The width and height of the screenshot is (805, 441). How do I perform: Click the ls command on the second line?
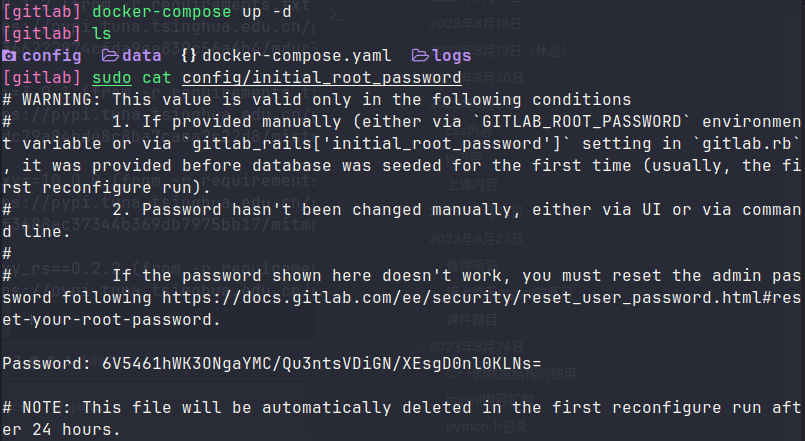[101, 33]
